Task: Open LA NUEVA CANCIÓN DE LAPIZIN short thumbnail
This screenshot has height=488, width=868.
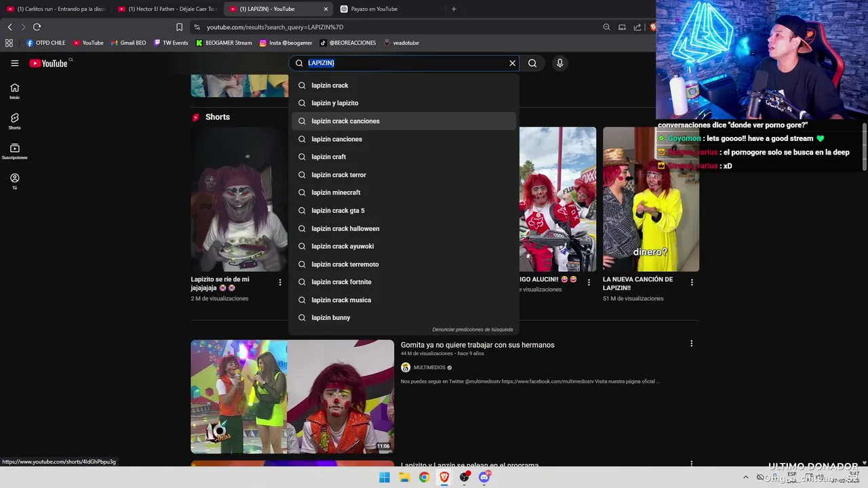Action: click(651, 199)
